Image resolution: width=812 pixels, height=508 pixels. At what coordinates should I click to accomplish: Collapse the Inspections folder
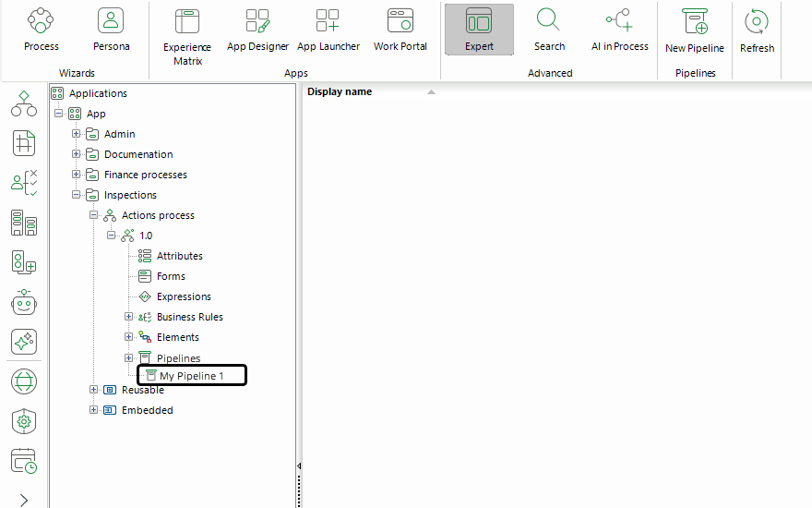(x=76, y=195)
